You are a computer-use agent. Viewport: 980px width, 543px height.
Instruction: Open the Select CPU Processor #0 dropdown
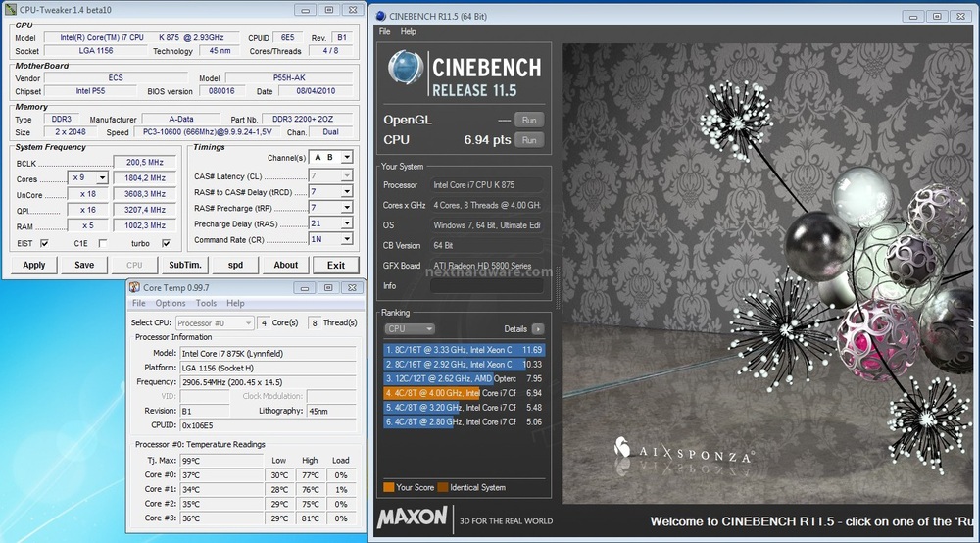(x=215, y=323)
